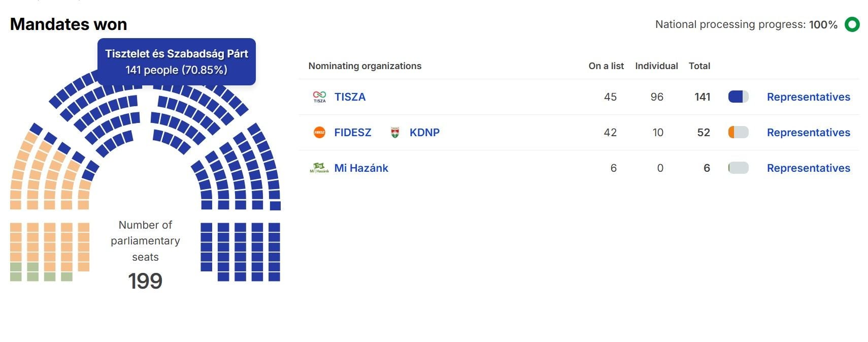Click the TISZA party logo icon
The height and width of the screenshot is (342, 868).
pyautogui.click(x=319, y=97)
